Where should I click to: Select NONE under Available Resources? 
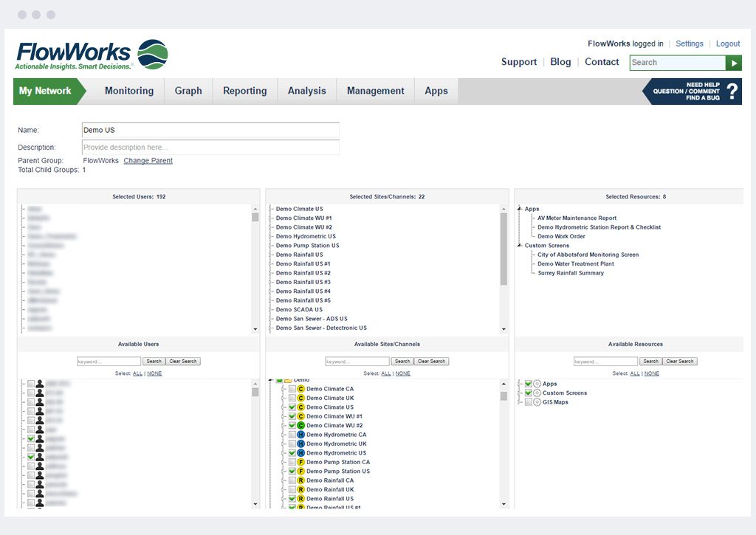coord(652,373)
